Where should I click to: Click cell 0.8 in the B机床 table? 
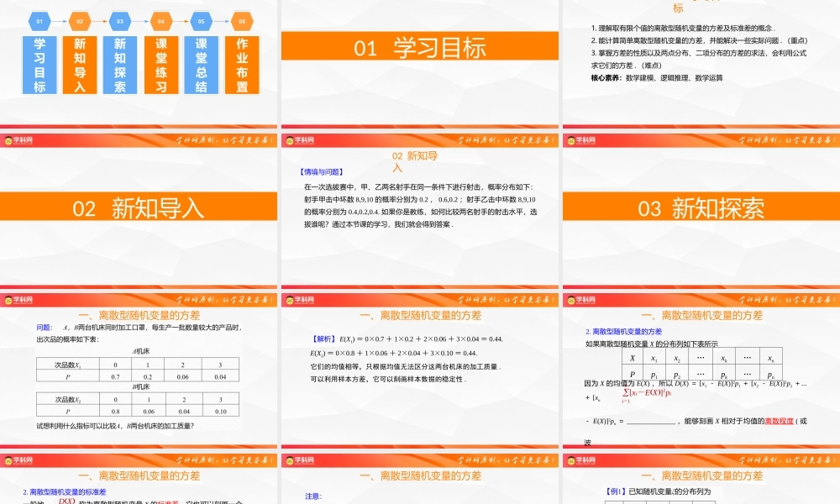click(115, 412)
